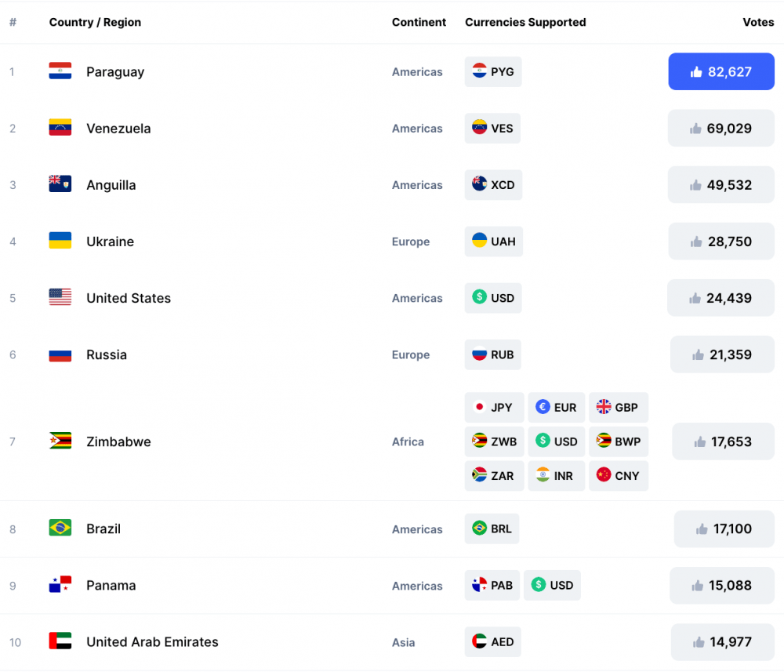This screenshot has width=784, height=672.
Task: Click the Zimbabwe flag icon
Action: pyautogui.click(x=60, y=441)
